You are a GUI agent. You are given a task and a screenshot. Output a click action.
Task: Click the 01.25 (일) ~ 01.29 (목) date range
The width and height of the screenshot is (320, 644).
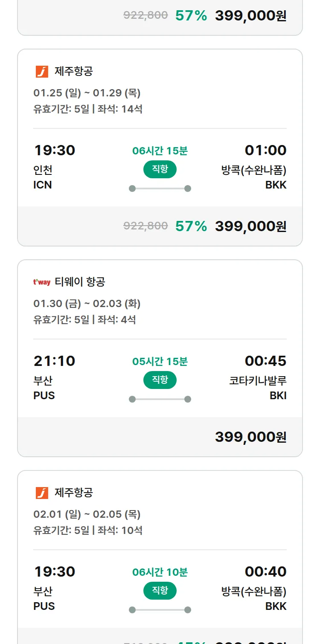pyautogui.click(x=87, y=93)
